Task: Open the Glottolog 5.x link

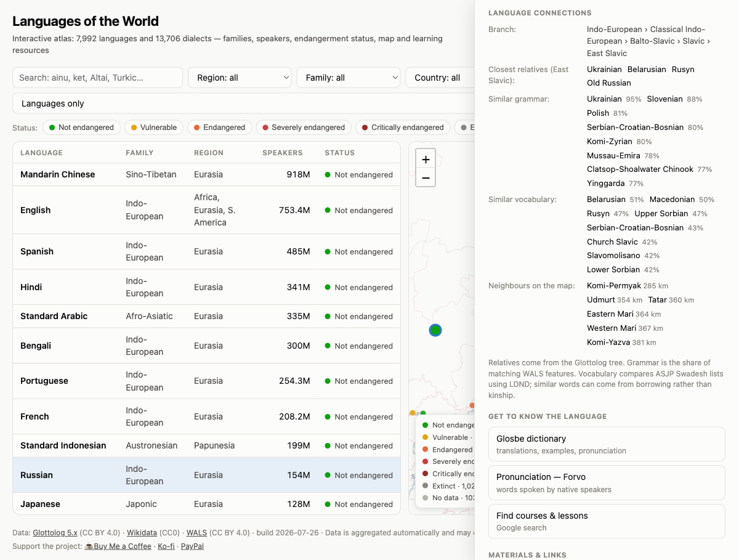Action: point(55,533)
